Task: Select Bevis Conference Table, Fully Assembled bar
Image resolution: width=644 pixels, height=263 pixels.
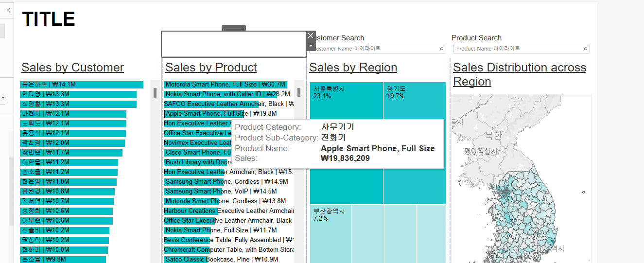Action: (x=187, y=240)
